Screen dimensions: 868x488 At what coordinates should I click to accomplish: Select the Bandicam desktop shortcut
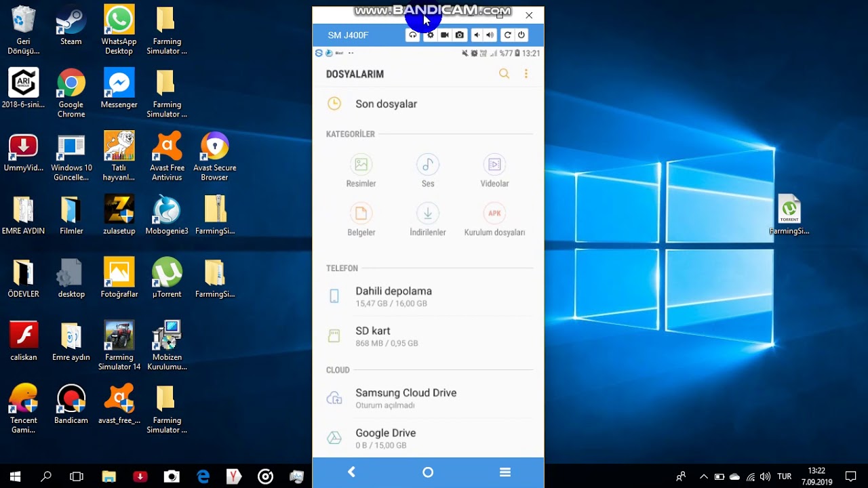[x=71, y=404]
